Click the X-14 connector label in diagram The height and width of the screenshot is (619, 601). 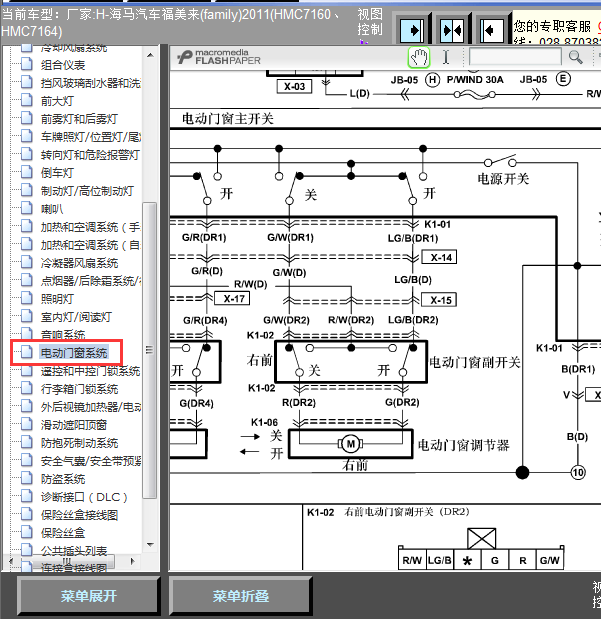(x=439, y=257)
